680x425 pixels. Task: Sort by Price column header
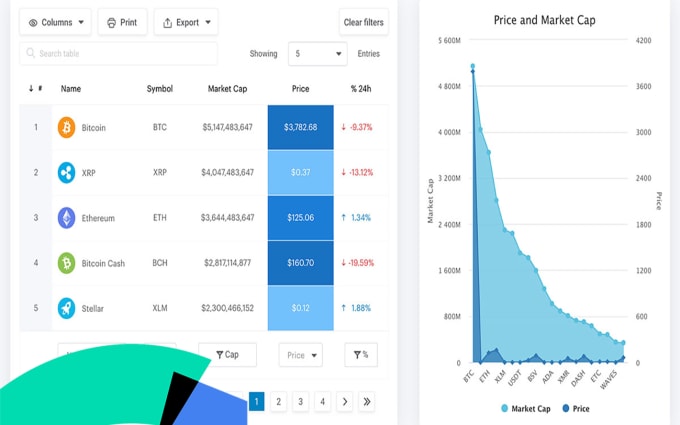[x=300, y=89]
